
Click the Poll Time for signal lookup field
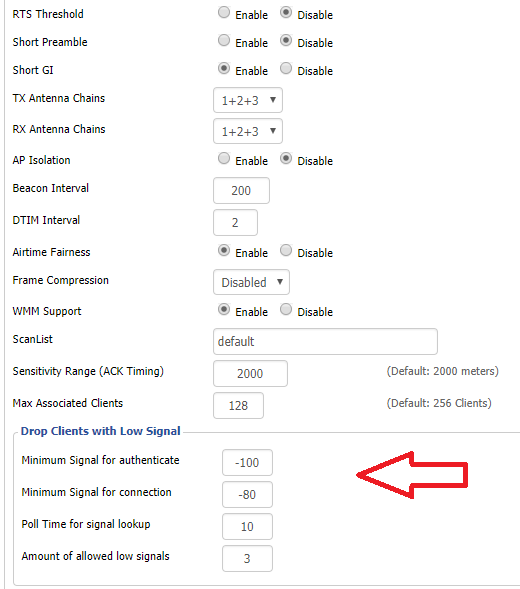point(247,526)
